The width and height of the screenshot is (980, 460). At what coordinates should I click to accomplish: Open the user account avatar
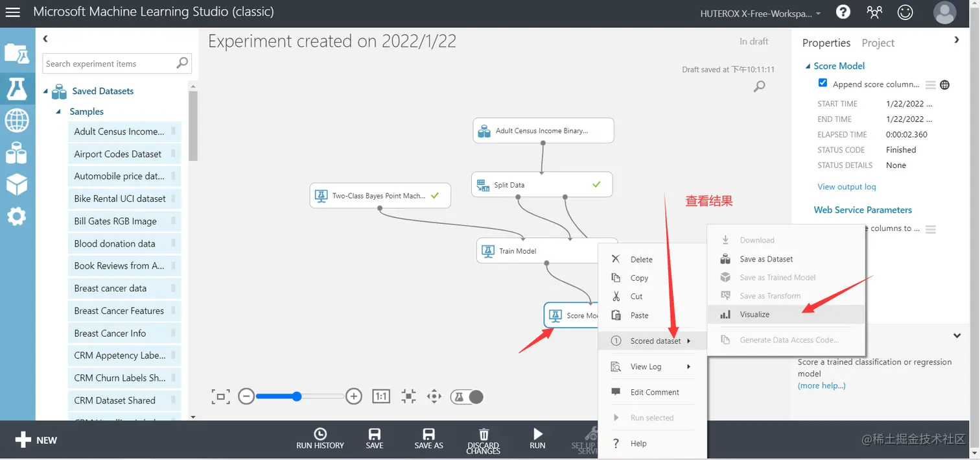(x=944, y=12)
